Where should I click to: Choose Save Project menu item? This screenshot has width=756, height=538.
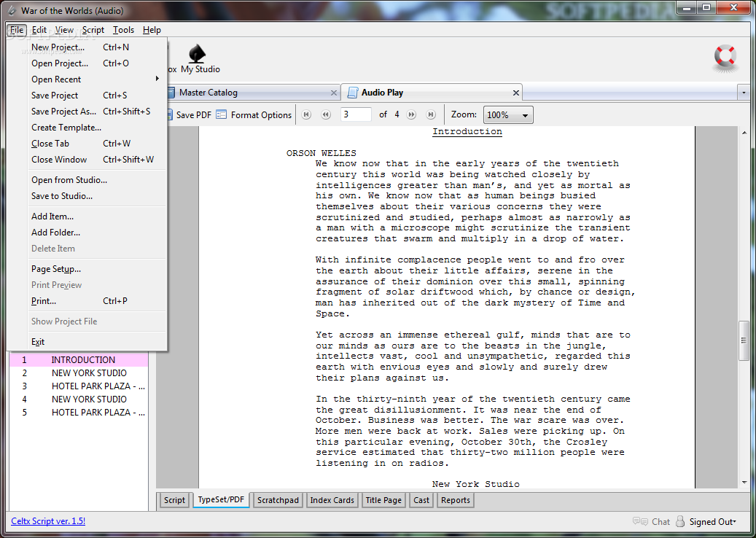(87, 95)
